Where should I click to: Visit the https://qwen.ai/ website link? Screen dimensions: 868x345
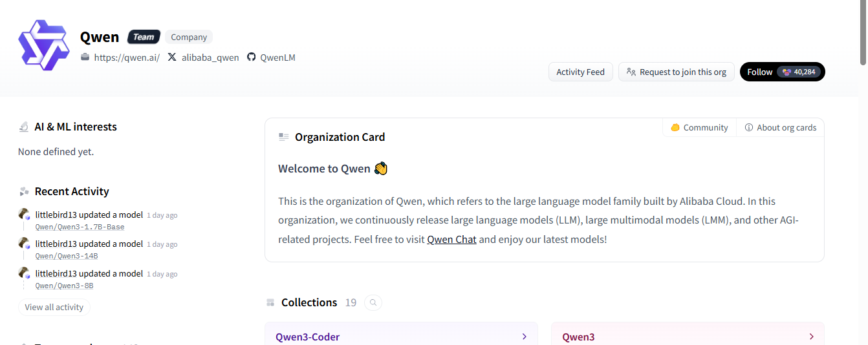click(x=126, y=57)
